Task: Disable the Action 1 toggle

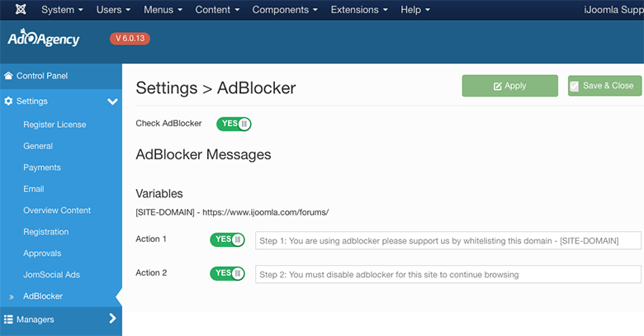Action: coord(227,240)
